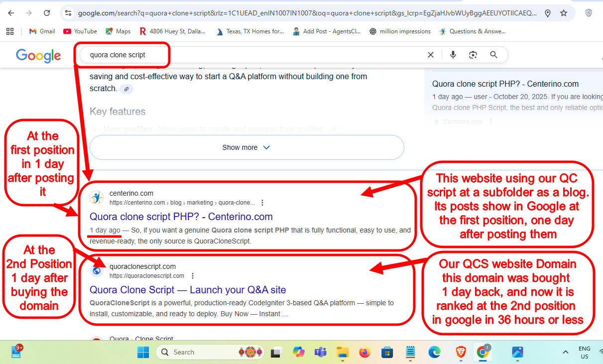Open three-dot menu on the quoraclonescript.com result
Screen dimensions: 603x364
(193, 275)
